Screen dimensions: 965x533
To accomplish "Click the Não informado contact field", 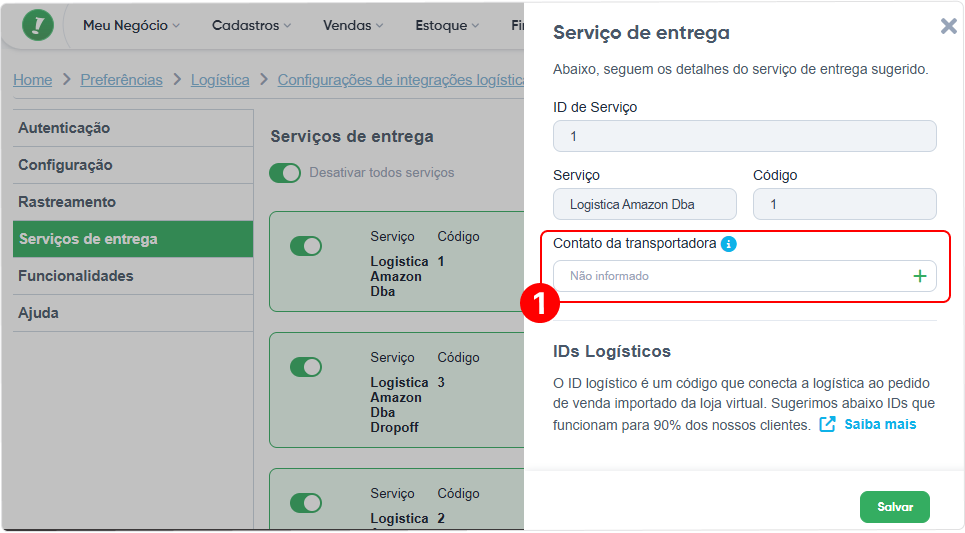I will 745,276.
